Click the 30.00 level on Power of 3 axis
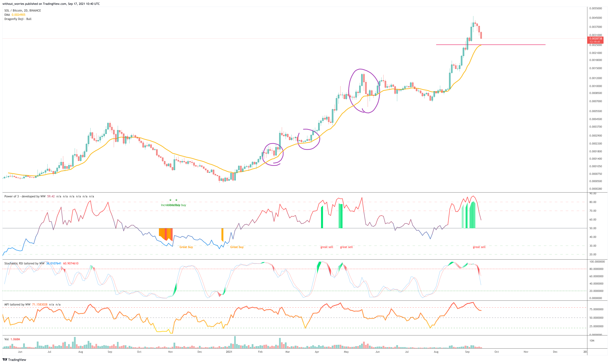Viewport: 610px width, 364px height. pyautogui.click(x=593, y=246)
